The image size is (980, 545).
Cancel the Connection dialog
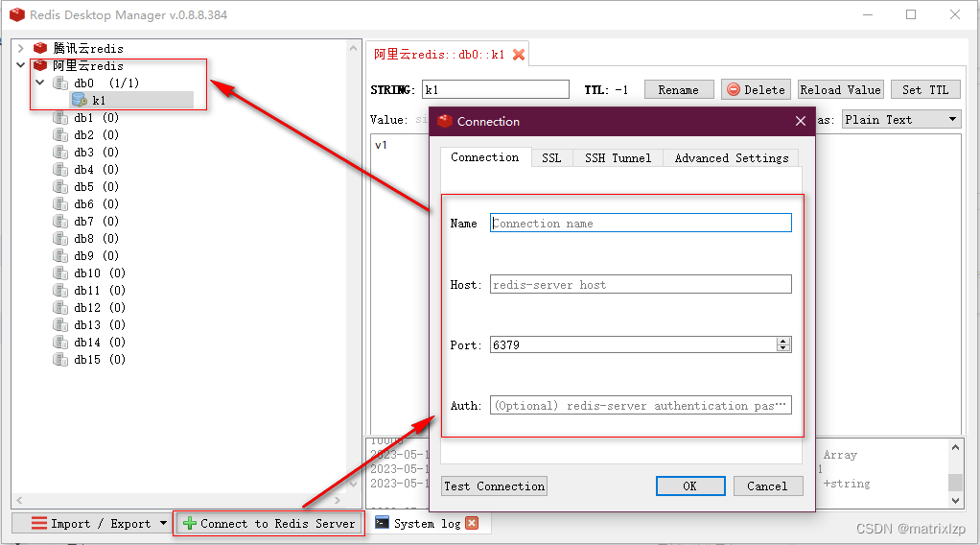point(767,486)
